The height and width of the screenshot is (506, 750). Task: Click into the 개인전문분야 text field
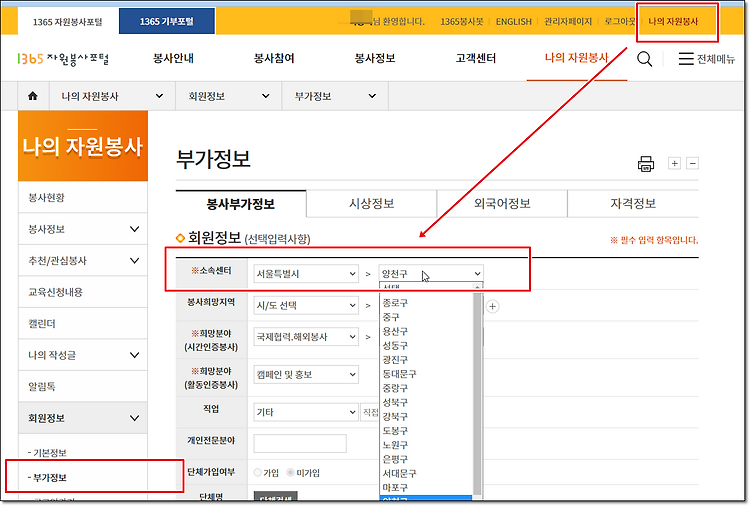[300, 443]
